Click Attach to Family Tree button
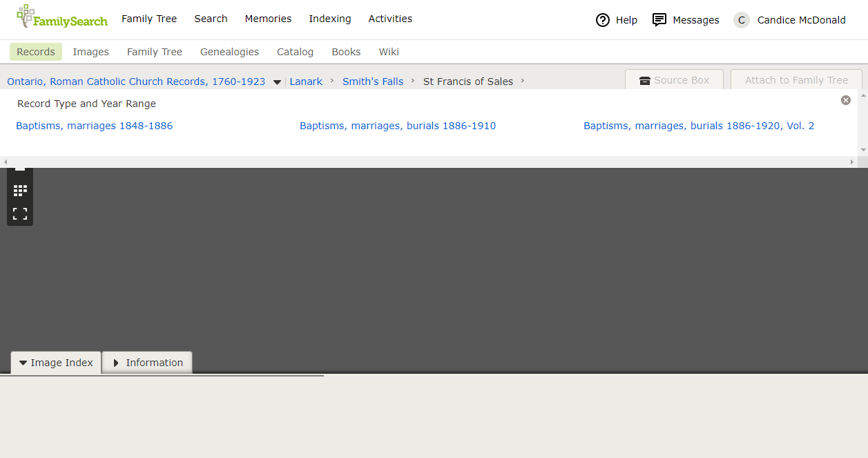This screenshot has width=868, height=458. 796,80
